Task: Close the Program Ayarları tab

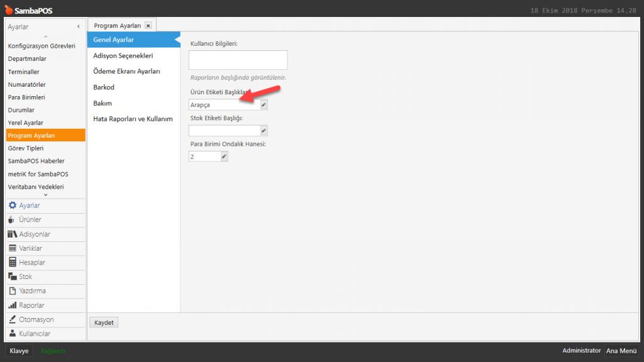Action: pos(148,26)
